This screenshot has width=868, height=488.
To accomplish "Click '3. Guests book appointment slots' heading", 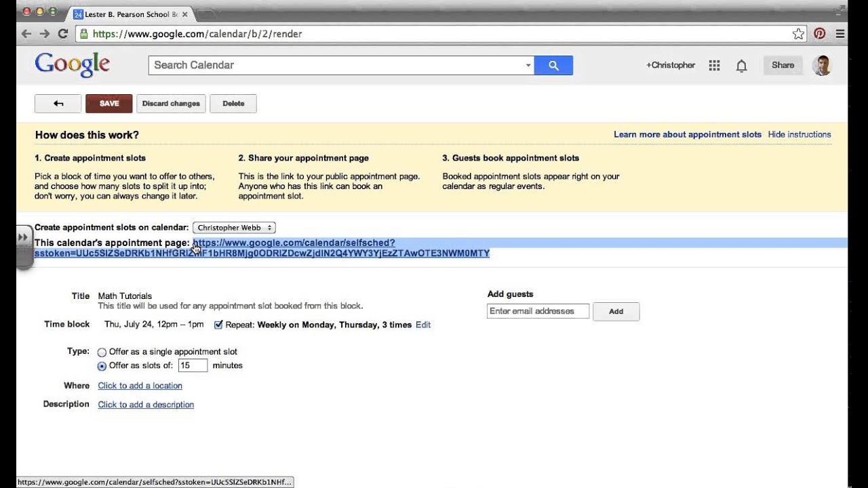I will (x=511, y=158).
